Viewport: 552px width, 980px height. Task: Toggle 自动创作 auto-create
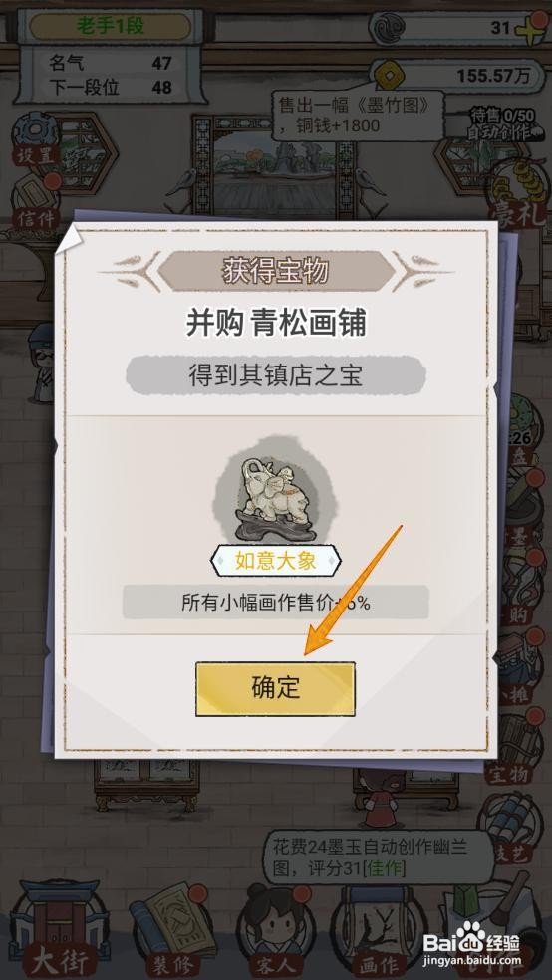(499, 131)
